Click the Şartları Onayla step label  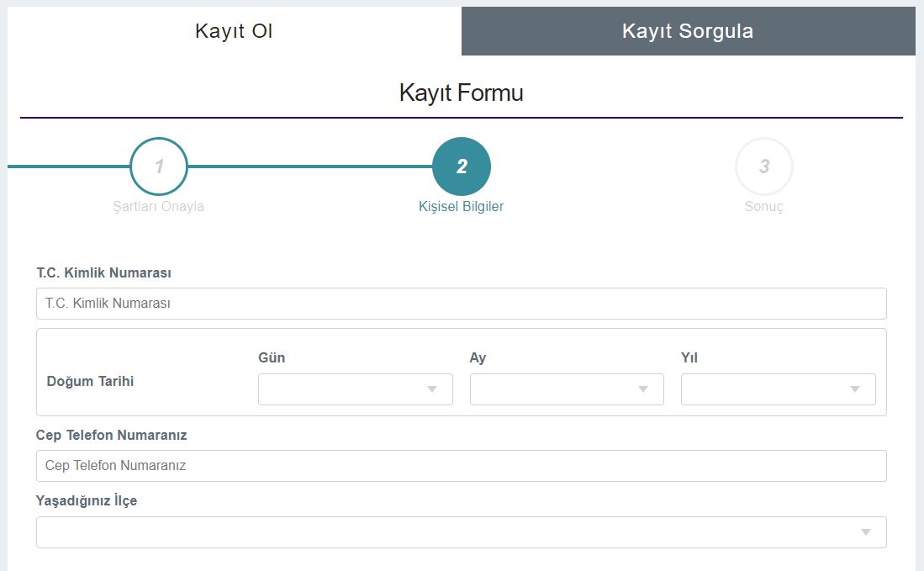tap(158, 205)
